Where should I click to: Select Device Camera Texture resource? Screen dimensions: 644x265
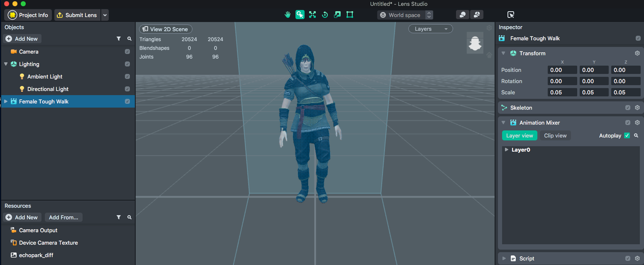[x=68, y=243]
